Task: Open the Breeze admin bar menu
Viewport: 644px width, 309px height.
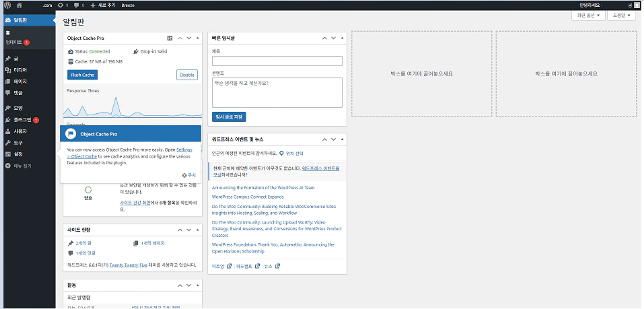Action: (128, 5)
